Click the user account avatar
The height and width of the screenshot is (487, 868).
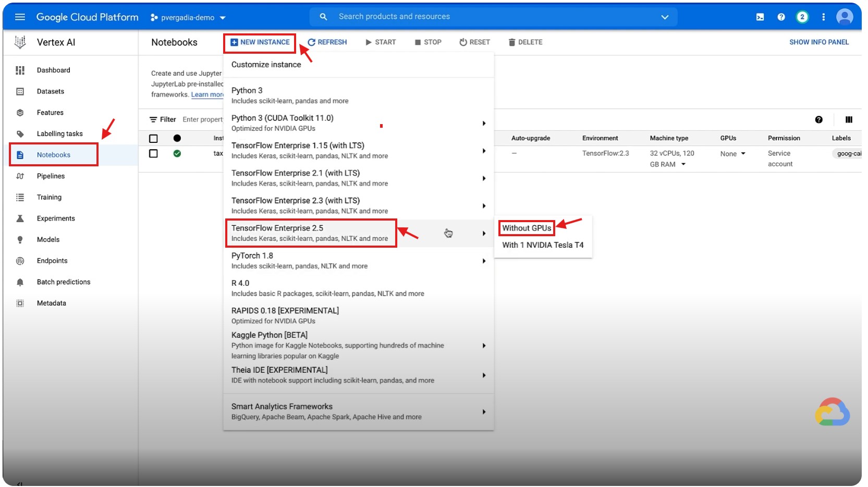point(844,17)
